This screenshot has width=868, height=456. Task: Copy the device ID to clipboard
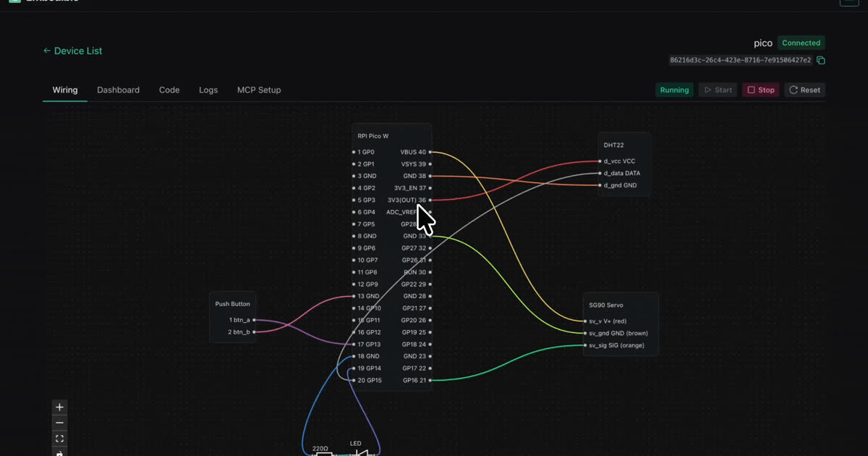point(821,60)
